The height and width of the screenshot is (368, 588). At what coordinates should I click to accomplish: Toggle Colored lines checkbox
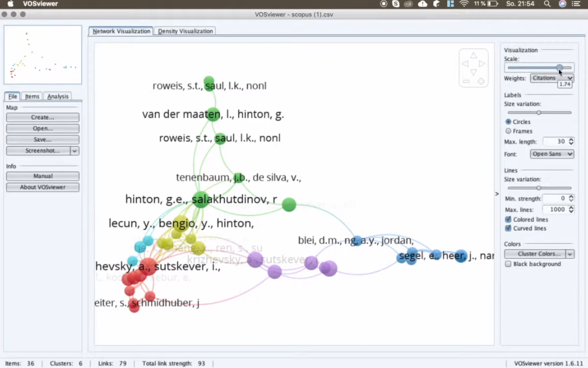pyautogui.click(x=508, y=219)
